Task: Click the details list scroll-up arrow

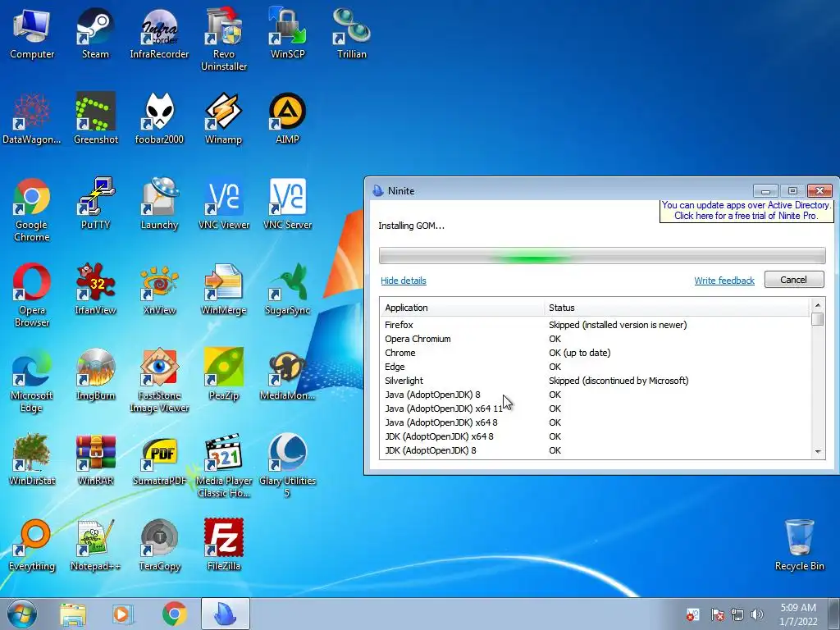Action: (818, 305)
